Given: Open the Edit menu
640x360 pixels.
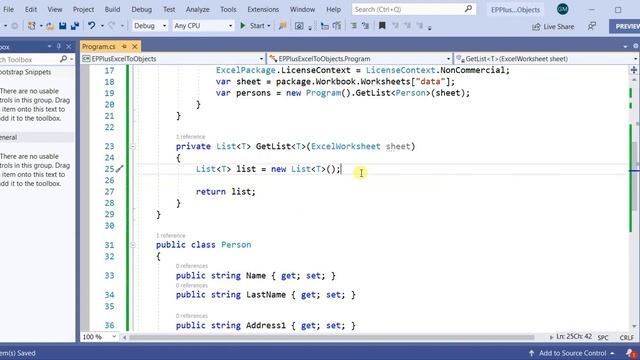Looking at the screenshot, I should pos(31,9).
